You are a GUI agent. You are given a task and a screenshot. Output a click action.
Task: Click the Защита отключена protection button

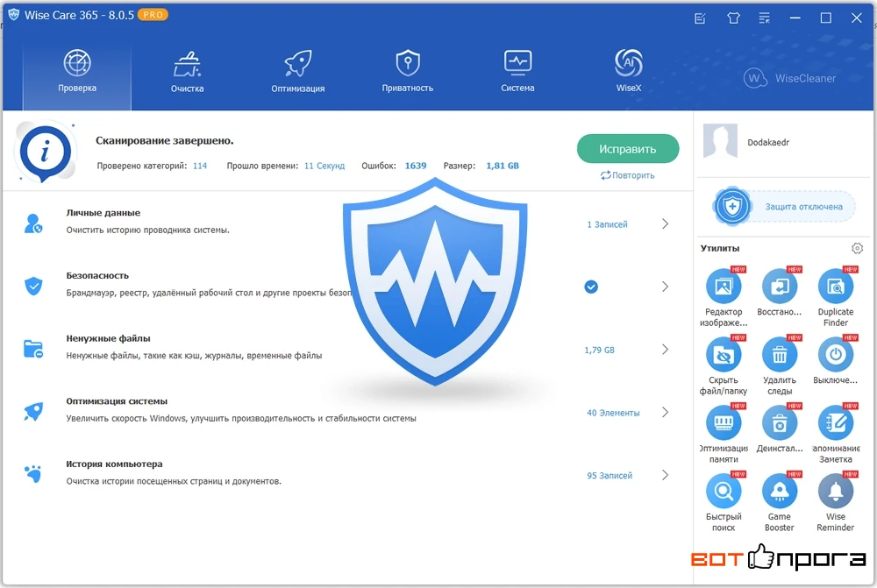tap(784, 206)
